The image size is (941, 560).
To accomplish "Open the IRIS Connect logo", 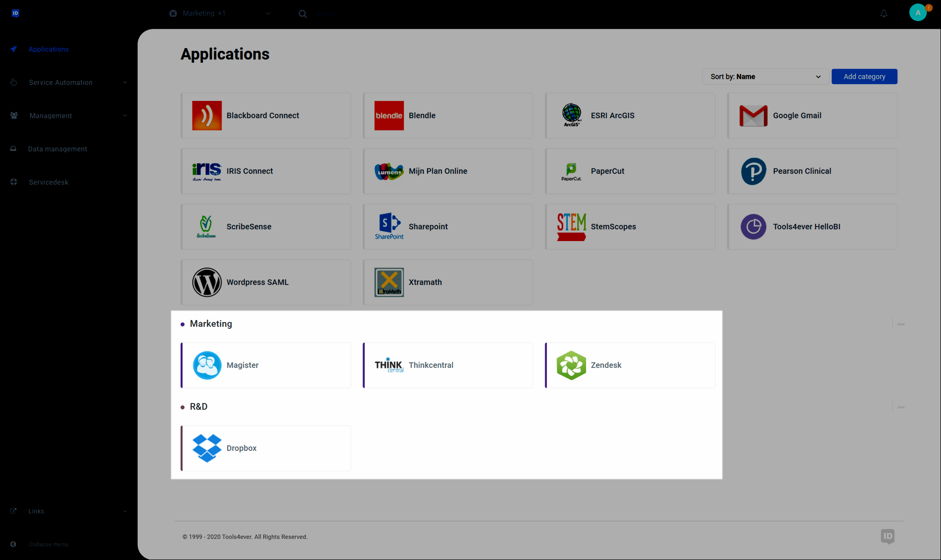I will click(x=207, y=171).
